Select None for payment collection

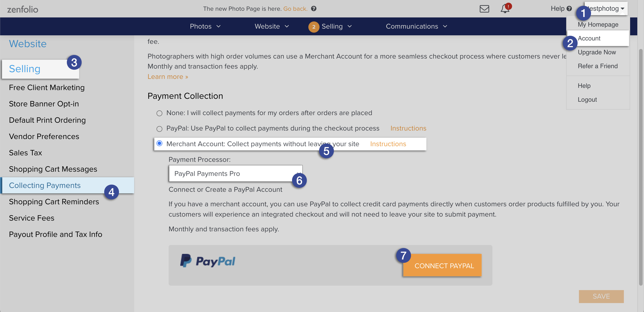(159, 113)
